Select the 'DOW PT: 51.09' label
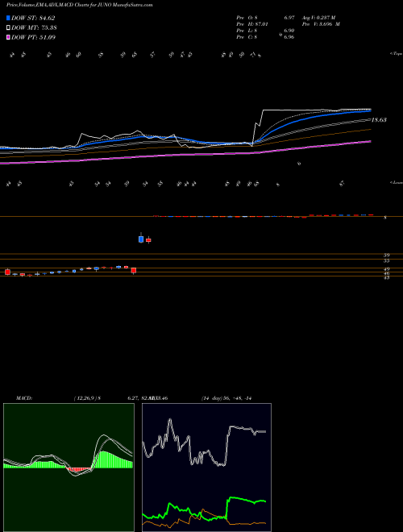This screenshot has height=532, width=403. click(x=34, y=37)
